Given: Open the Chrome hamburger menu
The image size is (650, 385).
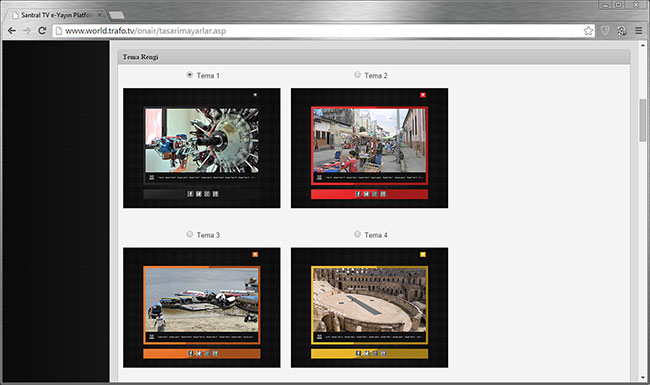Looking at the screenshot, I should [638, 31].
